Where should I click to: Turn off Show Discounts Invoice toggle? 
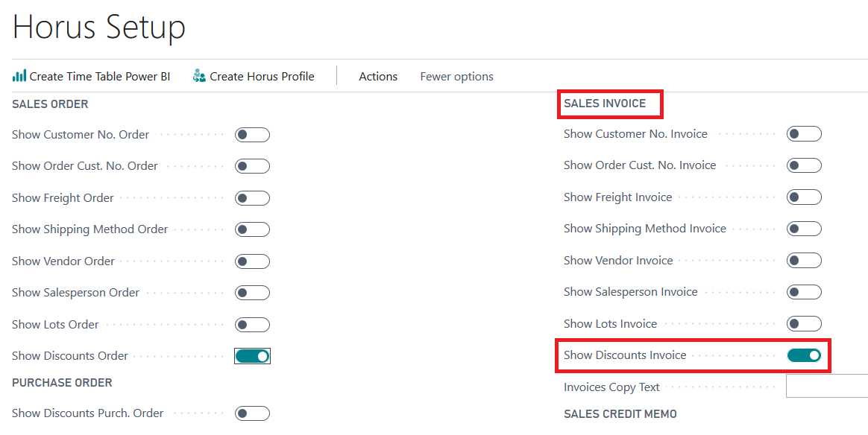[x=805, y=355]
